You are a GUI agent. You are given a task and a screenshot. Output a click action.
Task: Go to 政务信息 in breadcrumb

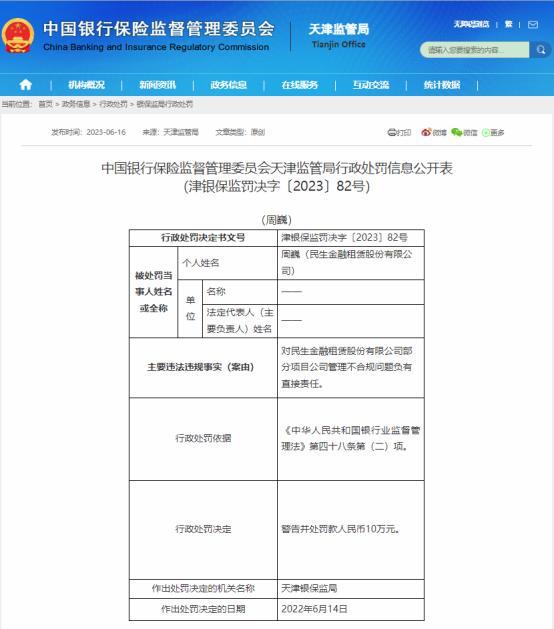[x=76, y=104]
